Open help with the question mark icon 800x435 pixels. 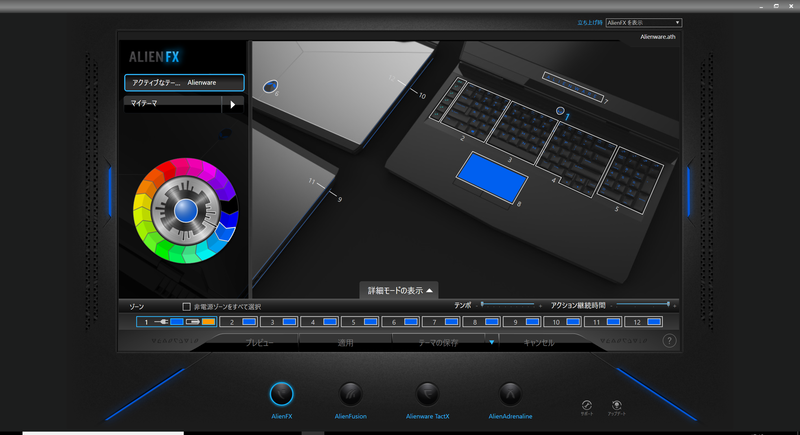click(x=669, y=341)
